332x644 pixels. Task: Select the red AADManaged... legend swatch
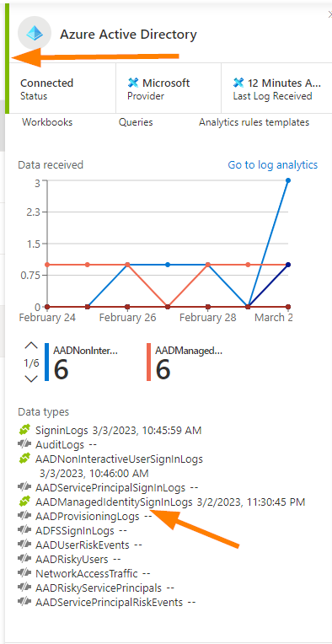pos(148,362)
